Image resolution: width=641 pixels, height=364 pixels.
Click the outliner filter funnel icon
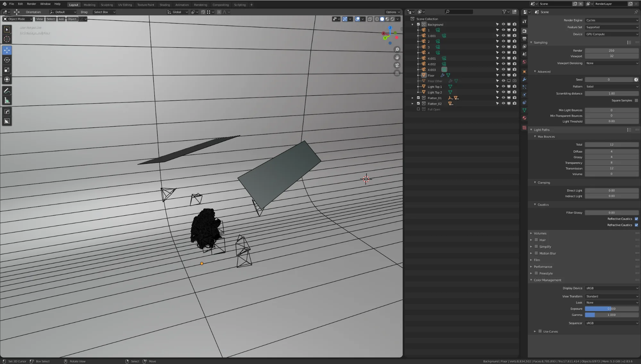504,12
